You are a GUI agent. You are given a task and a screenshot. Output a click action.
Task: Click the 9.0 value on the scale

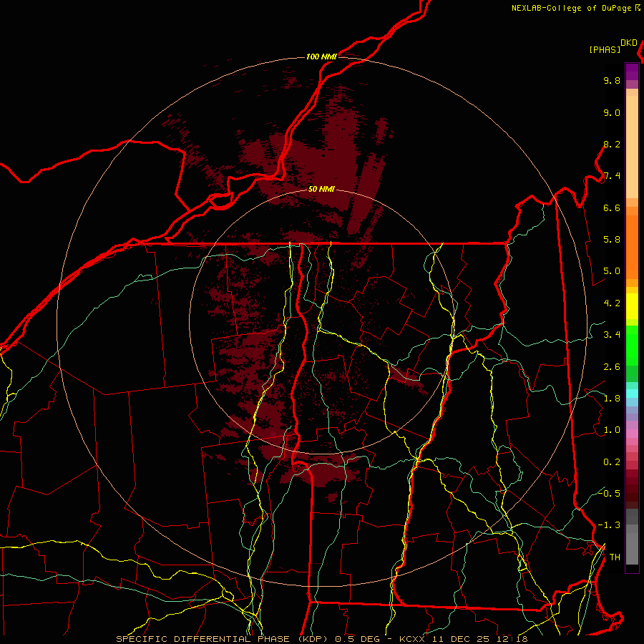click(x=612, y=112)
